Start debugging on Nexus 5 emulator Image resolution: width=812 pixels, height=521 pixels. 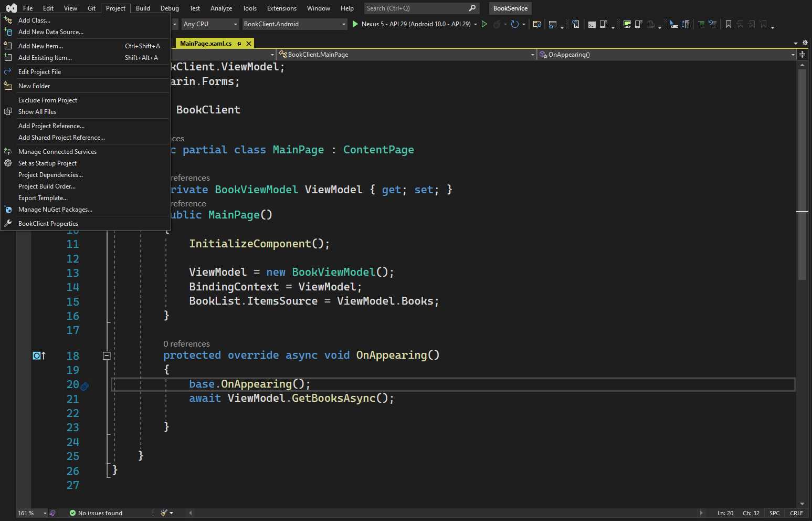click(355, 24)
